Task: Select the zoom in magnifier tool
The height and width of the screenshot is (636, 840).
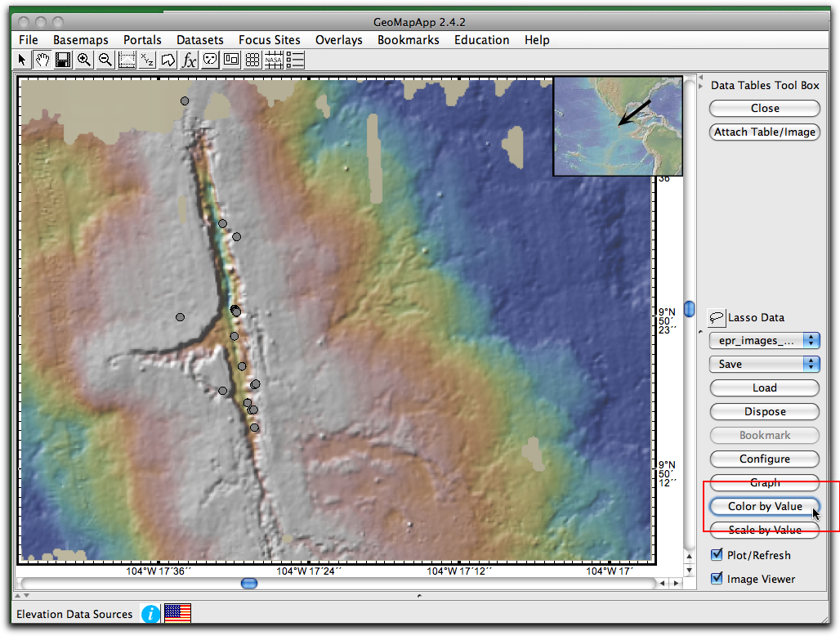Action: 84,59
